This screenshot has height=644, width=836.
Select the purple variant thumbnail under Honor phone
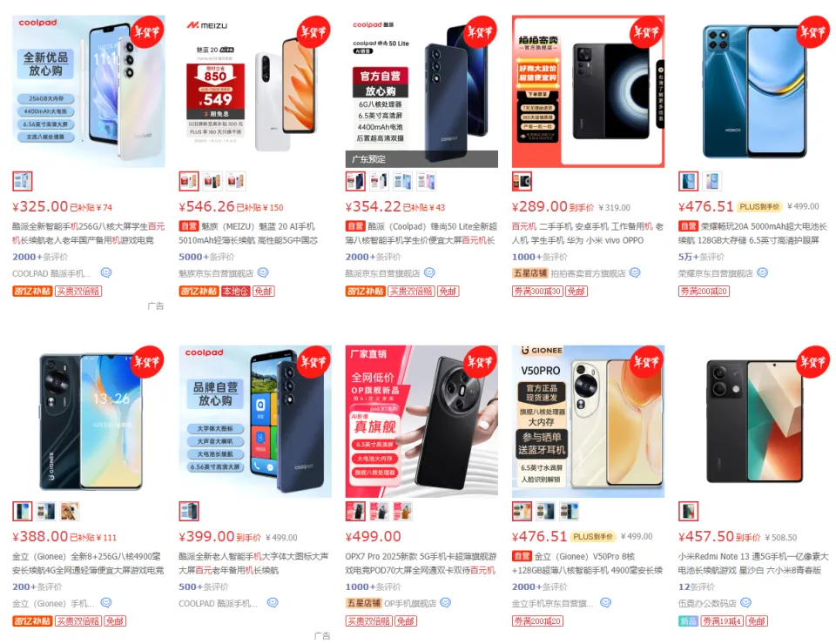[x=711, y=181]
